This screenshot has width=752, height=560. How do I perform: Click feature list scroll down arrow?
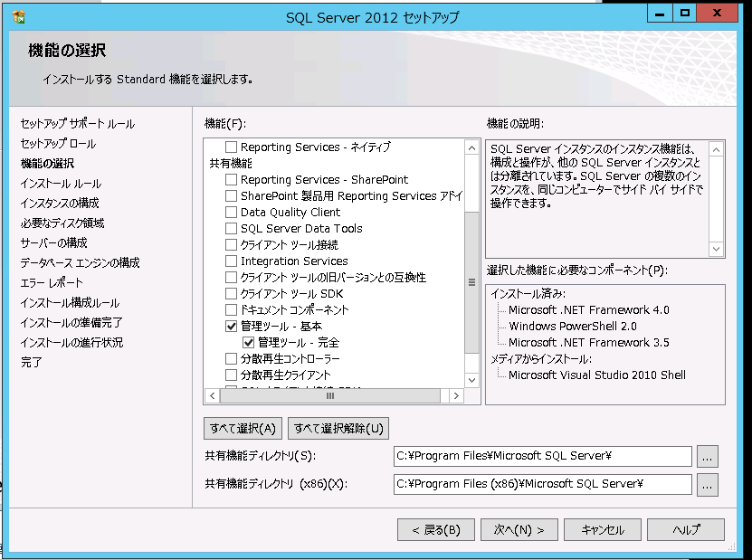[x=471, y=380]
